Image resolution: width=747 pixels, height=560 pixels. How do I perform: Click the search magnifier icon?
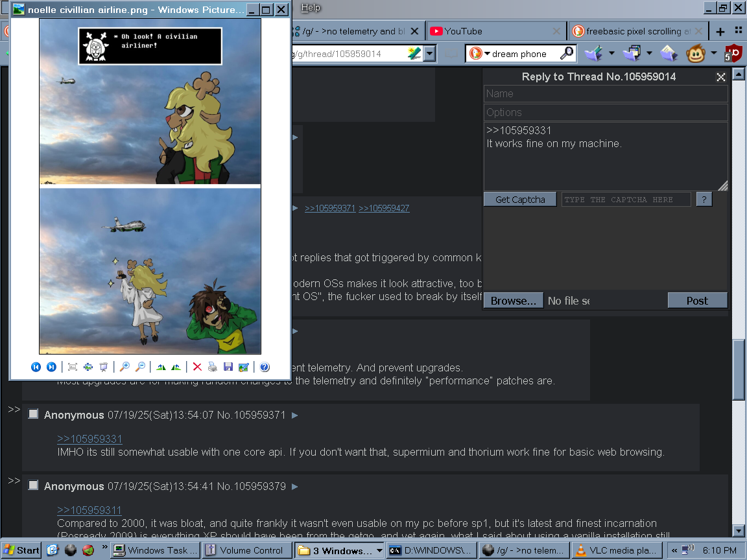click(x=567, y=53)
